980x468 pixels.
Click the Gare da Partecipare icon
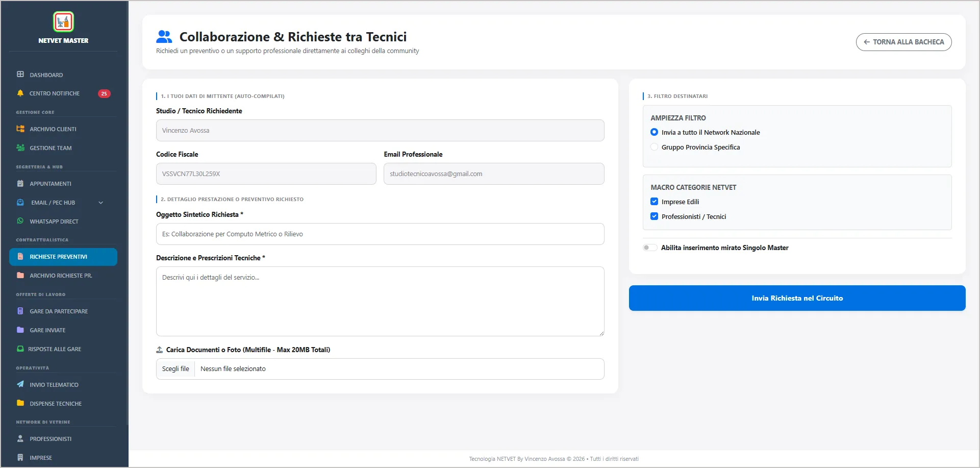point(20,311)
